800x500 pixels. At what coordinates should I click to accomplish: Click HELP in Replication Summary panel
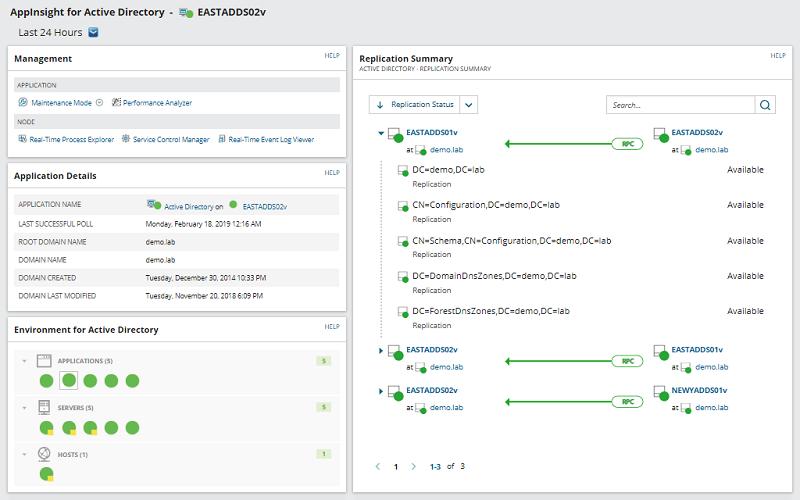(778, 55)
